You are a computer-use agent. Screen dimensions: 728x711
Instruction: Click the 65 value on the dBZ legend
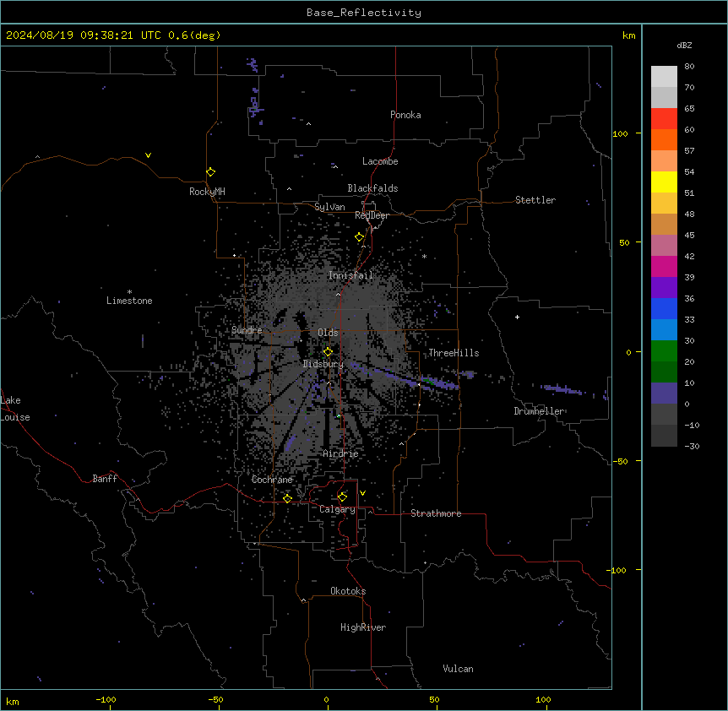689,109
